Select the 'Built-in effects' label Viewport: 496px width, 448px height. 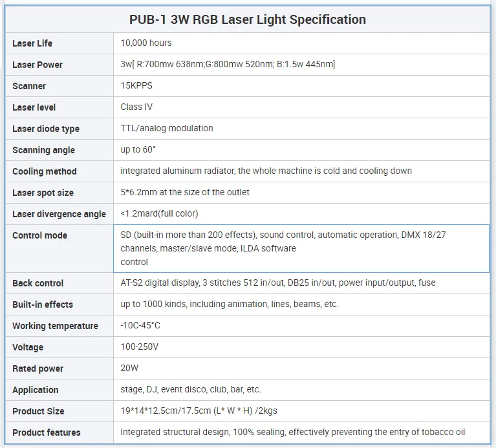43,304
